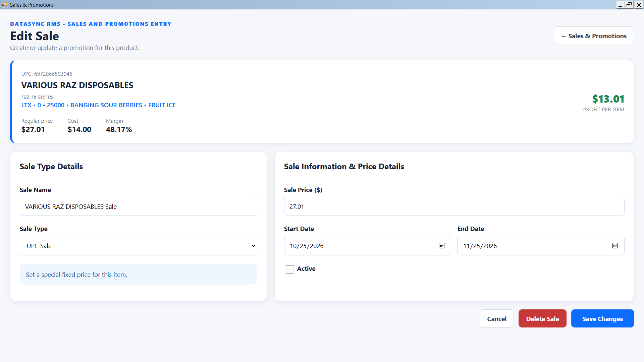Restore down the Sales & Promotions window
The width and height of the screenshot is (644, 362).
[x=629, y=5]
